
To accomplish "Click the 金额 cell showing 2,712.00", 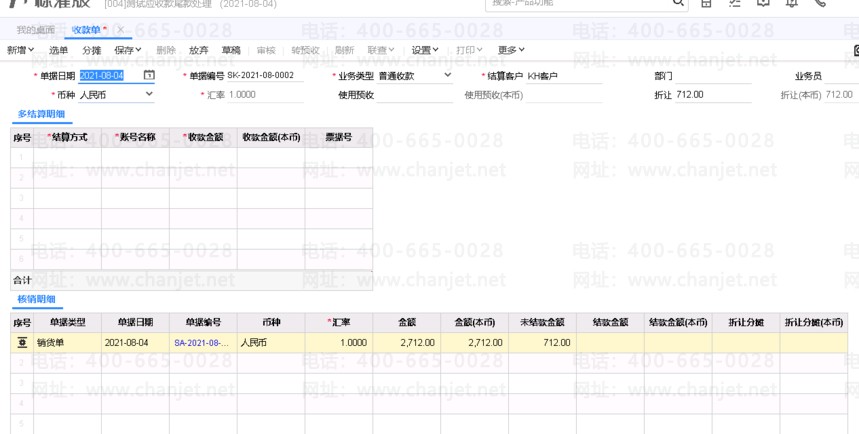I will (406, 343).
